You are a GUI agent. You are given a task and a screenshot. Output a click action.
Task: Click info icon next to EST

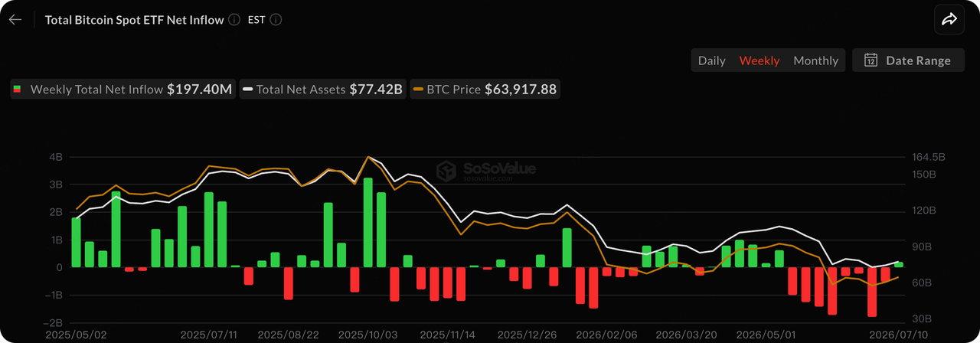click(276, 20)
